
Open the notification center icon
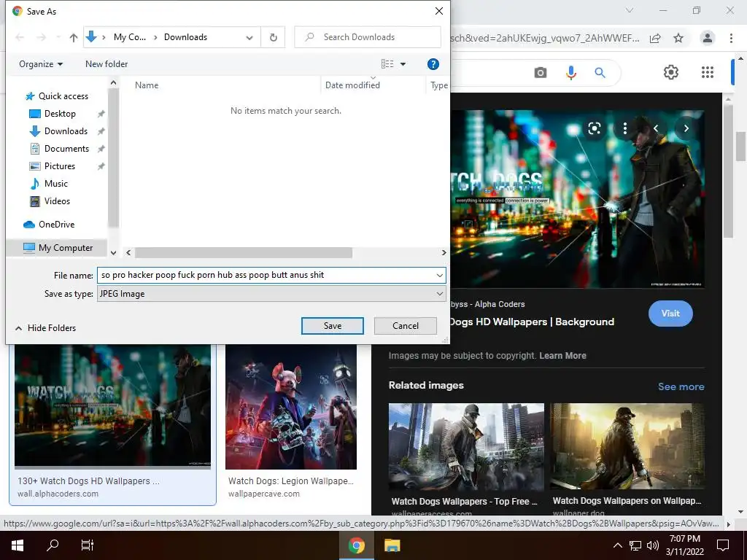click(x=723, y=545)
